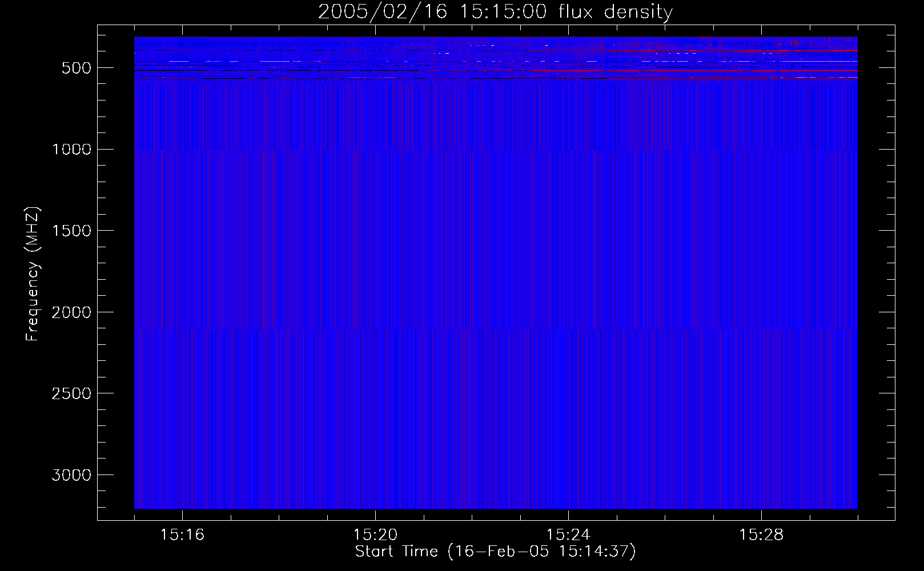Click the 3000 frequency tick label

point(71,475)
